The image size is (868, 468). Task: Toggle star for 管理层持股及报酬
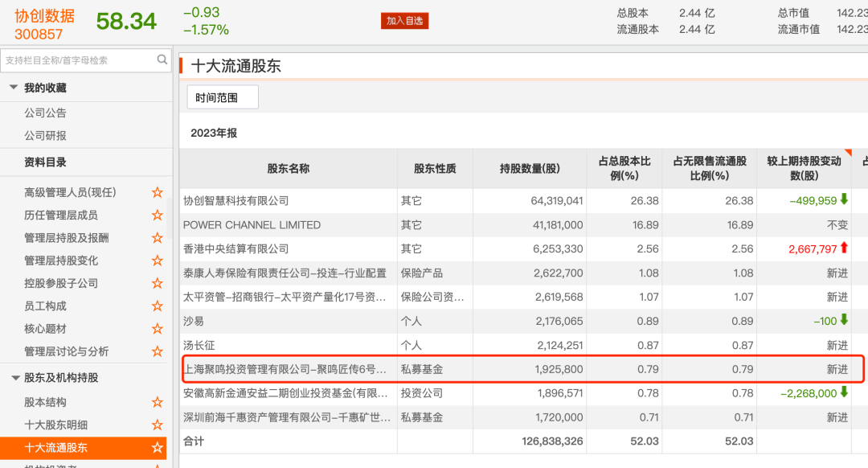[158, 237]
